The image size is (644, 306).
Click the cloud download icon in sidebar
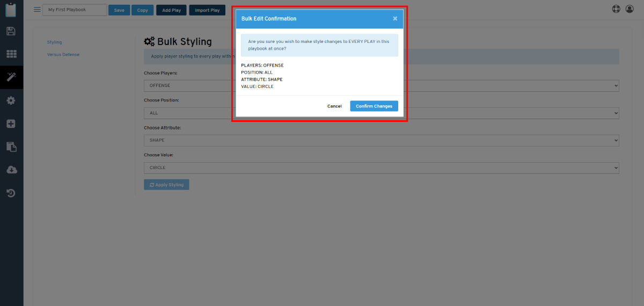coord(11,170)
